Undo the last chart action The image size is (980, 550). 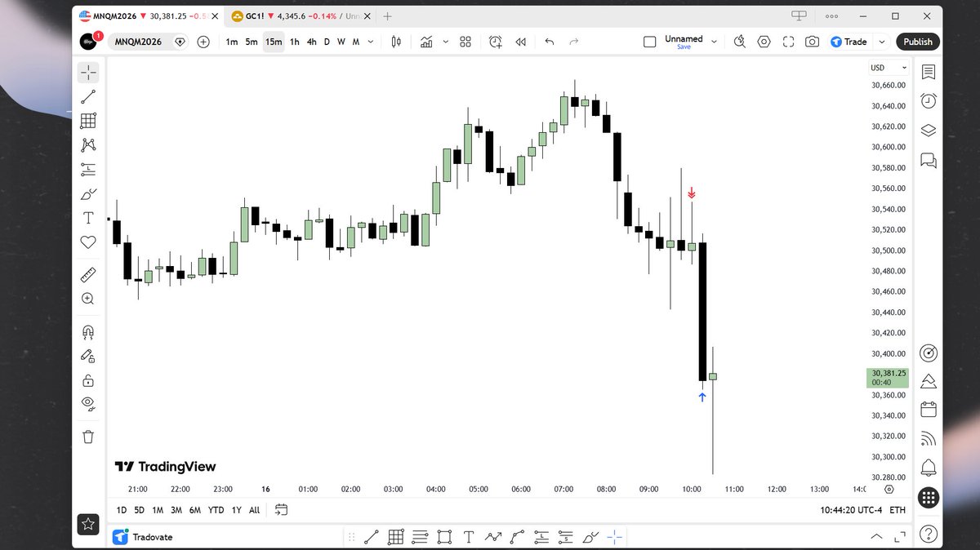[550, 42]
